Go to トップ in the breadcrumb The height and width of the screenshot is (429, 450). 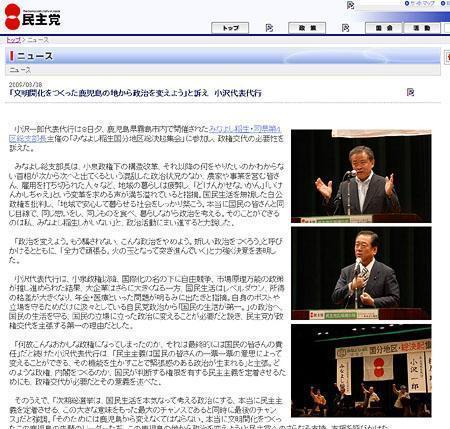[14, 40]
